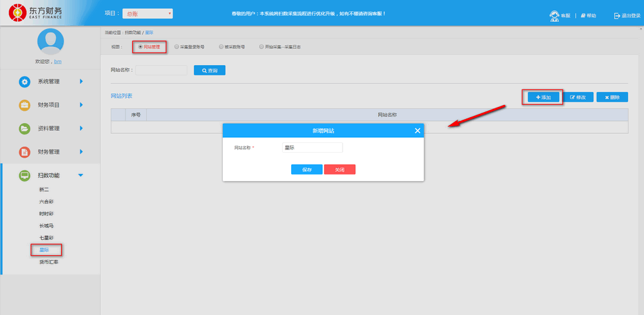Click the 财务管理 document icon

(x=24, y=152)
